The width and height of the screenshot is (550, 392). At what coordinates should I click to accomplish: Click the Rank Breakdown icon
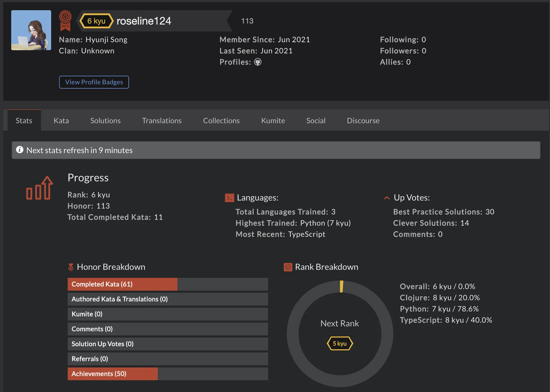288,267
